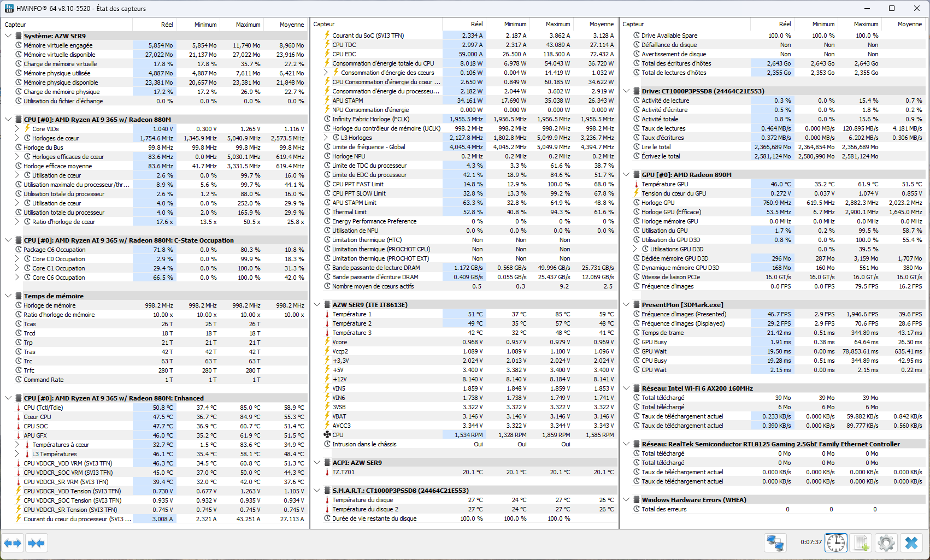
Task: Click icon beside Intrusion dans le châssis
Action: click(x=327, y=444)
